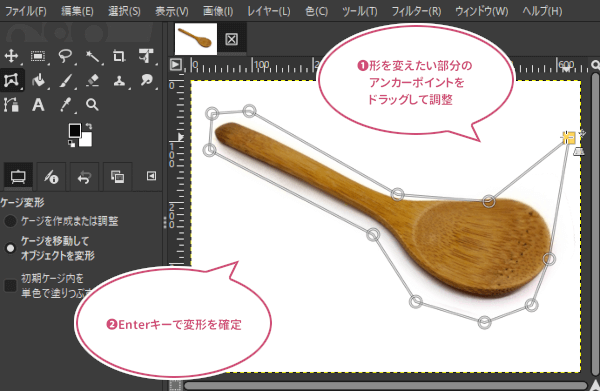Switch to the Tool Options tab
Image resolution: width=600 pixels, height=391 pixels.
pos(18,176)
